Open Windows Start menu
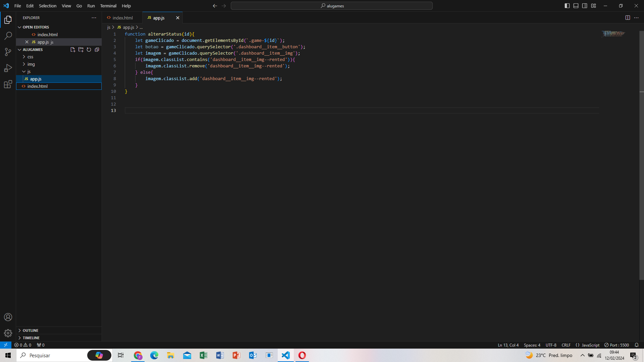This screenshot has width=644, height=362. pos(8,355)
